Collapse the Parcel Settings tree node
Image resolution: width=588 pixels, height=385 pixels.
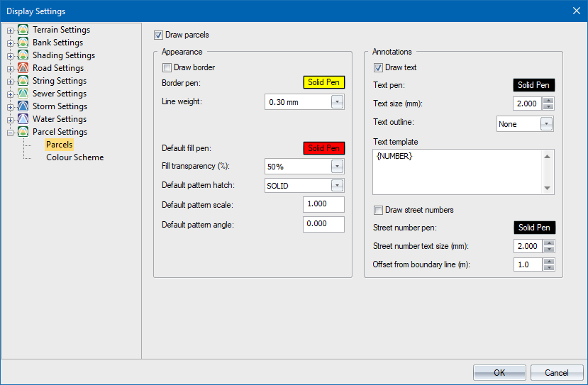tap(10, 133)
